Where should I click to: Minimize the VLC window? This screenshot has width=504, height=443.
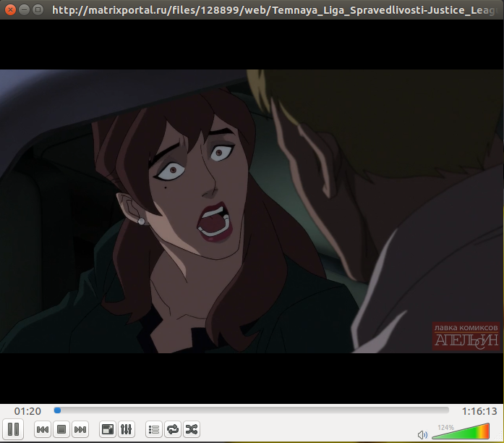(x=24, y=10)
